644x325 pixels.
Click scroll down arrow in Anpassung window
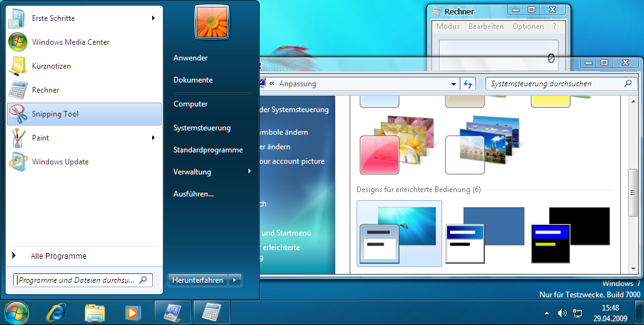[x=633, y=269]
